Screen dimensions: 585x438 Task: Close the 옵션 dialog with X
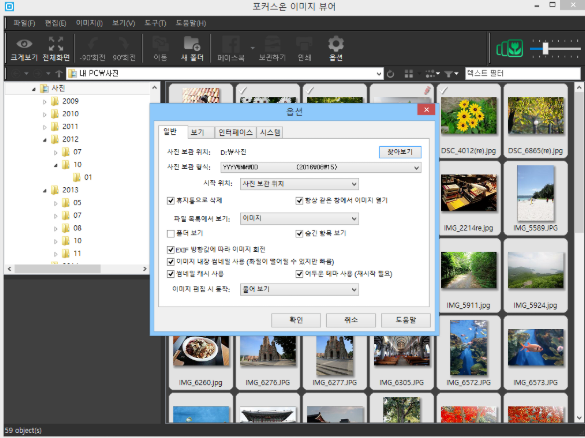pyautogui.click(x=426, y=109)
